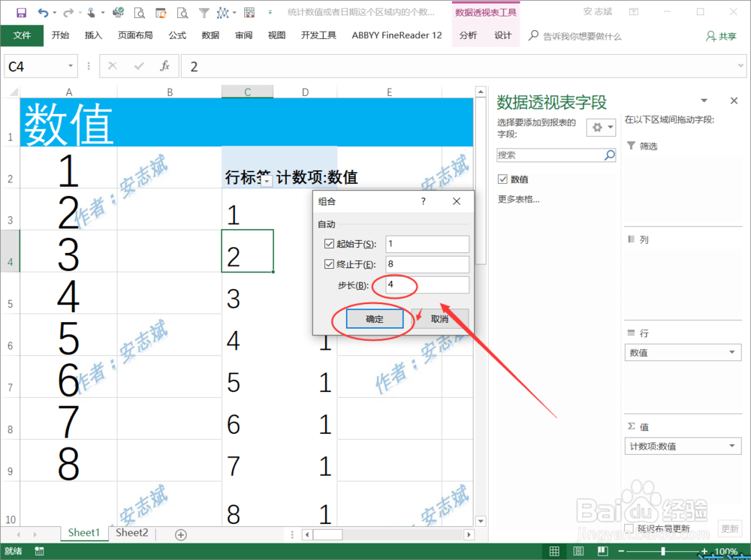Toggle the 终止于 checkbox
This screenshot has height=560, width=751.
[x=329, y=263]
